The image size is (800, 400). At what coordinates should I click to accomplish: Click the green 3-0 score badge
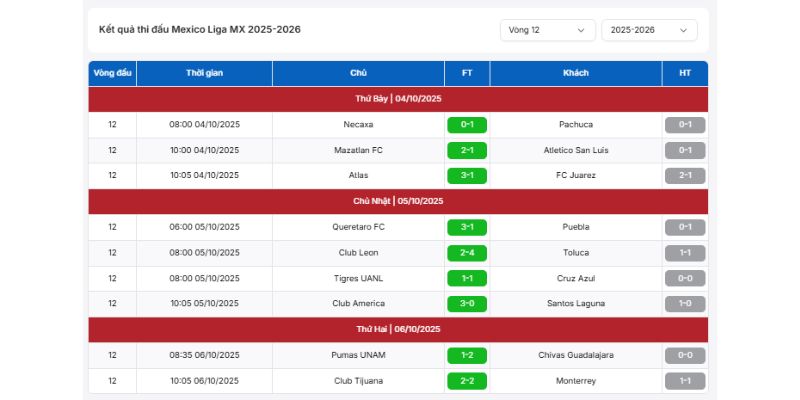467,304
